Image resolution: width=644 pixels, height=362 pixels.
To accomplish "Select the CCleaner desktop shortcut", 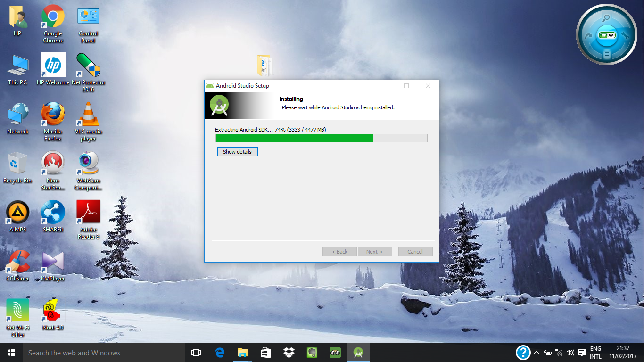I will click(17, 265).
